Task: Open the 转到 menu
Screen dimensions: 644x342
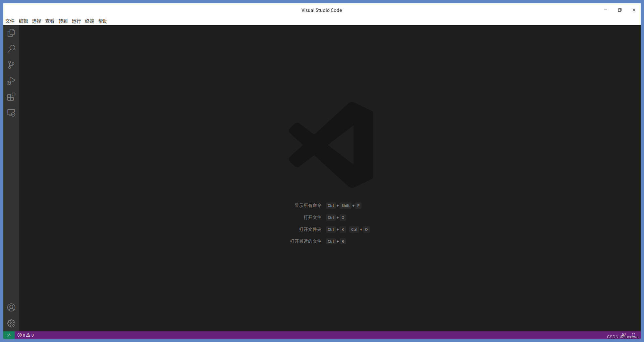Action: pos(63,21)
